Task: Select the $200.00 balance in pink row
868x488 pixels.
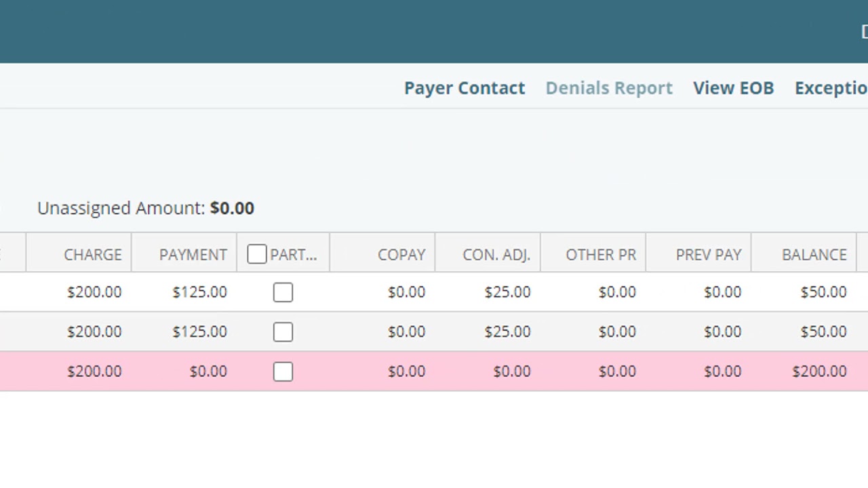Action: 819,371
